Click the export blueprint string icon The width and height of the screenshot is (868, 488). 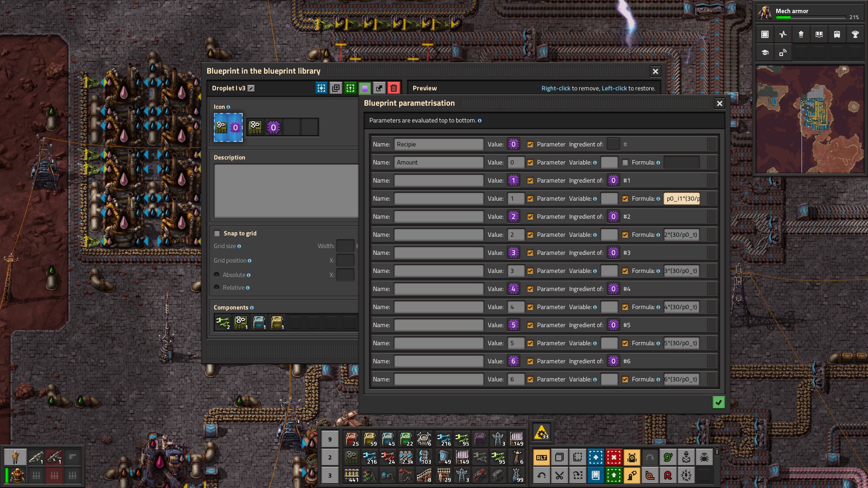pyautogui.click(x=379, y=88)
